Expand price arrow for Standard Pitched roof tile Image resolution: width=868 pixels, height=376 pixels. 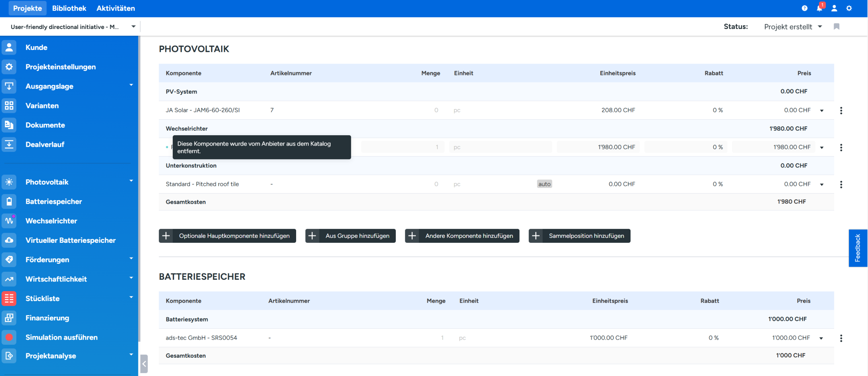coord(822,185)
